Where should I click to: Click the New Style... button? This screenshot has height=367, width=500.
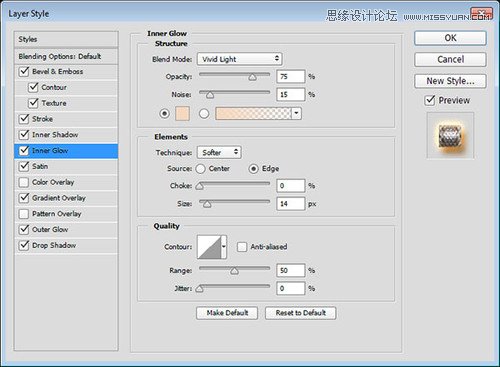tap(450, 81)
